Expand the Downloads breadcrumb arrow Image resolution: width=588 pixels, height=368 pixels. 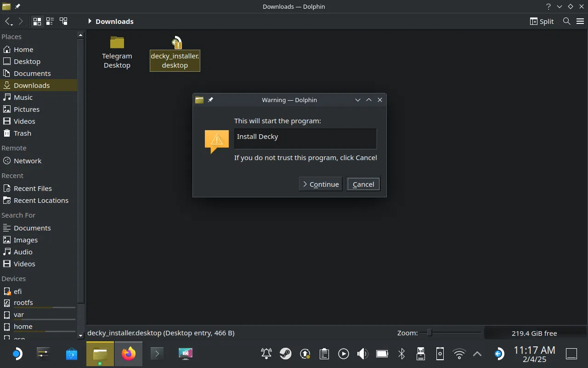(x=90, y=21)
